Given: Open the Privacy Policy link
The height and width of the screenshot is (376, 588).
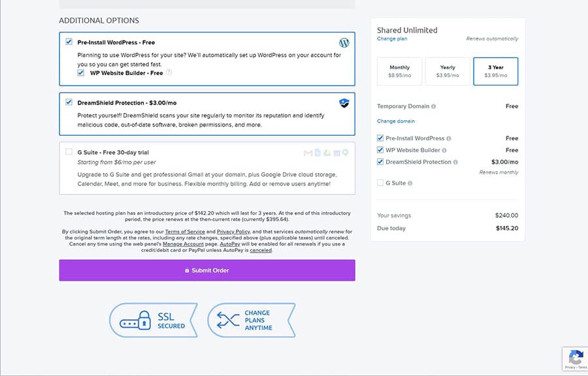Looking at the screenshot, I should [234, 232].
